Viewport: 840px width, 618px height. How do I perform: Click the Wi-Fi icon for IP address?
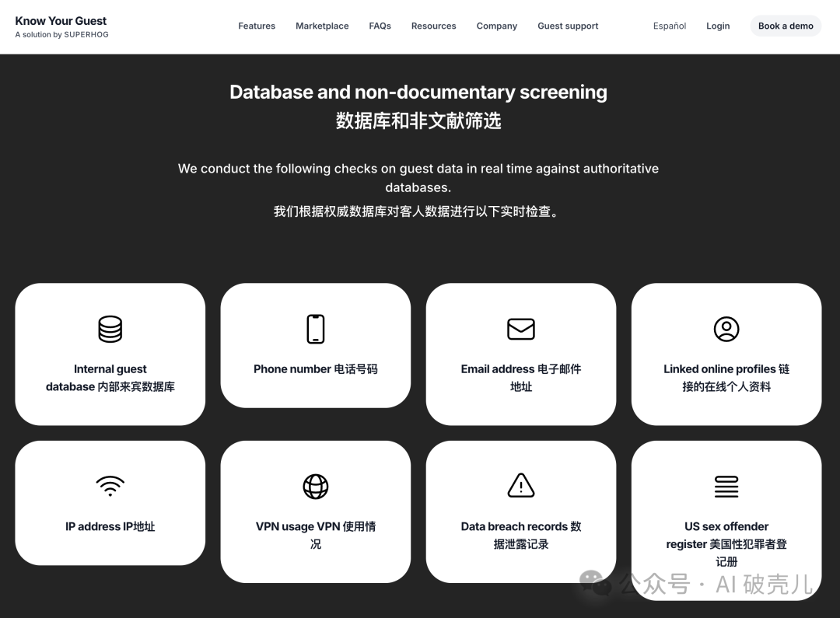(x=110, y=487)
